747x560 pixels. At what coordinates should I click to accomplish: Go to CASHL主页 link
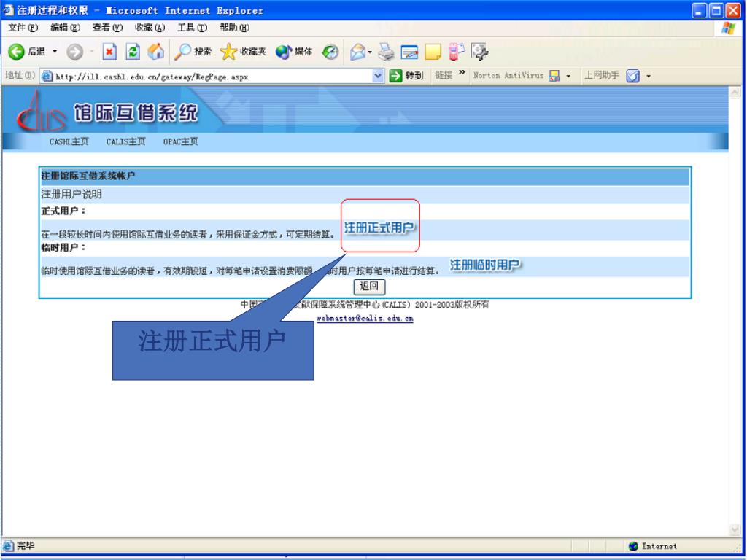point(69,141)
